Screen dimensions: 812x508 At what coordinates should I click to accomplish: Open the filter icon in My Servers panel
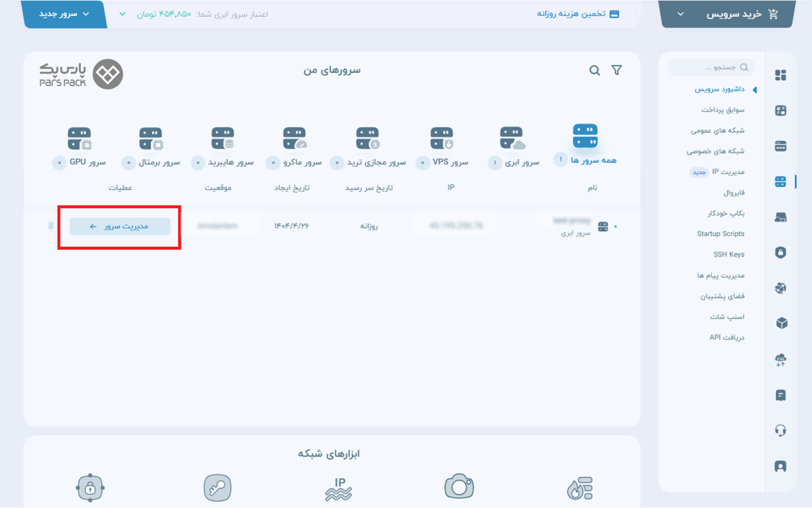click(617, 70)
